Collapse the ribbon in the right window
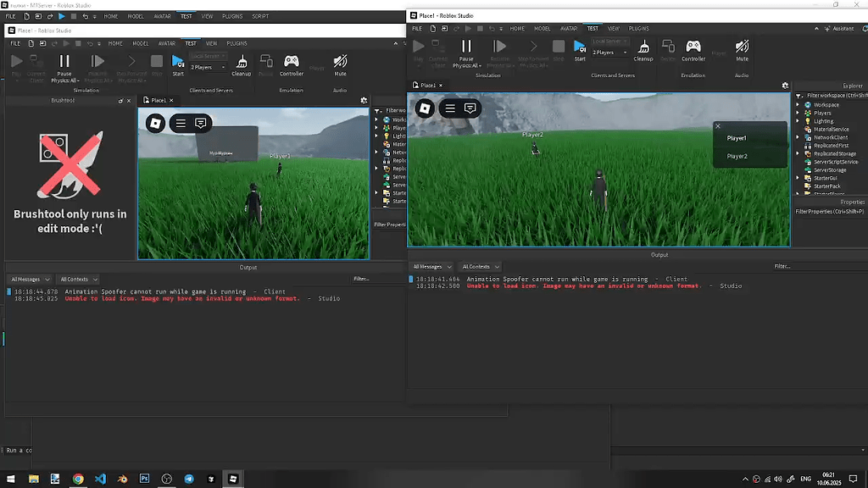 pyautogui.click(x=816, y=29)
